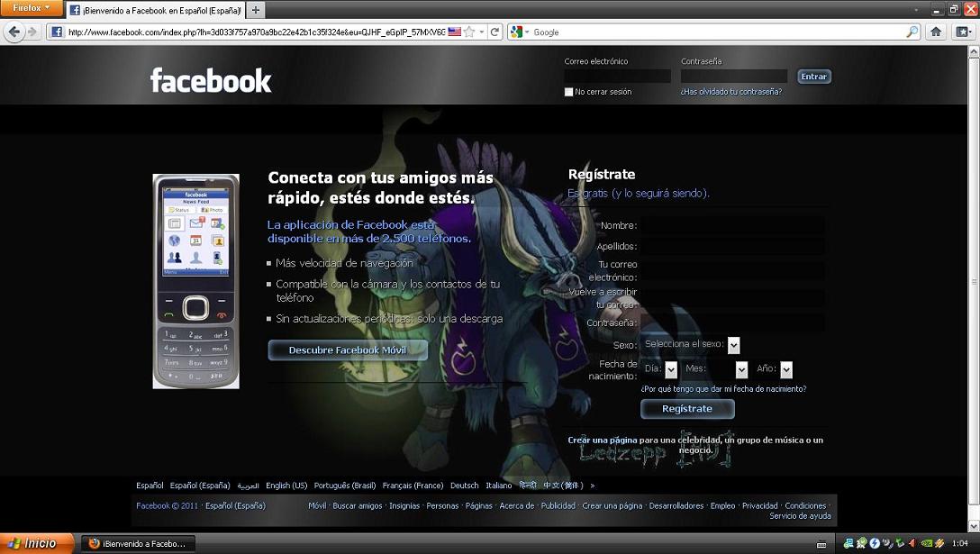Click the Bienvenido a Facebook taskbar item

point(139,543)
